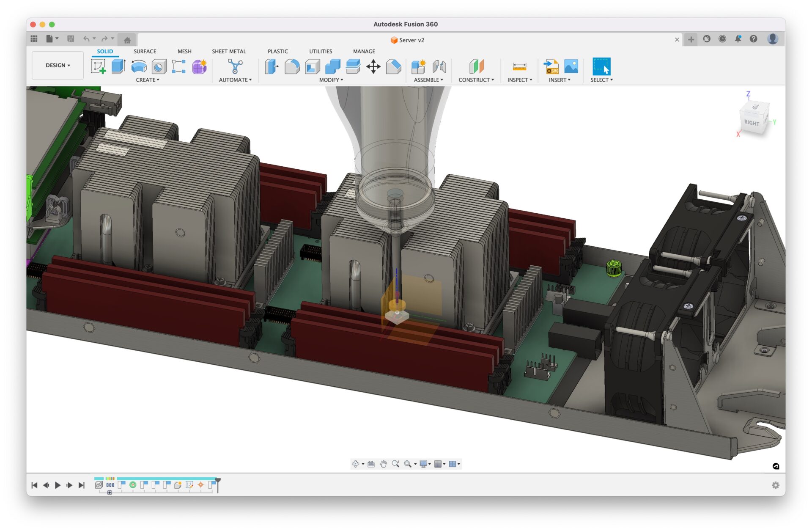Open the DESIGN workspace dropdown

pyautogui.click(x=58, y=65)
